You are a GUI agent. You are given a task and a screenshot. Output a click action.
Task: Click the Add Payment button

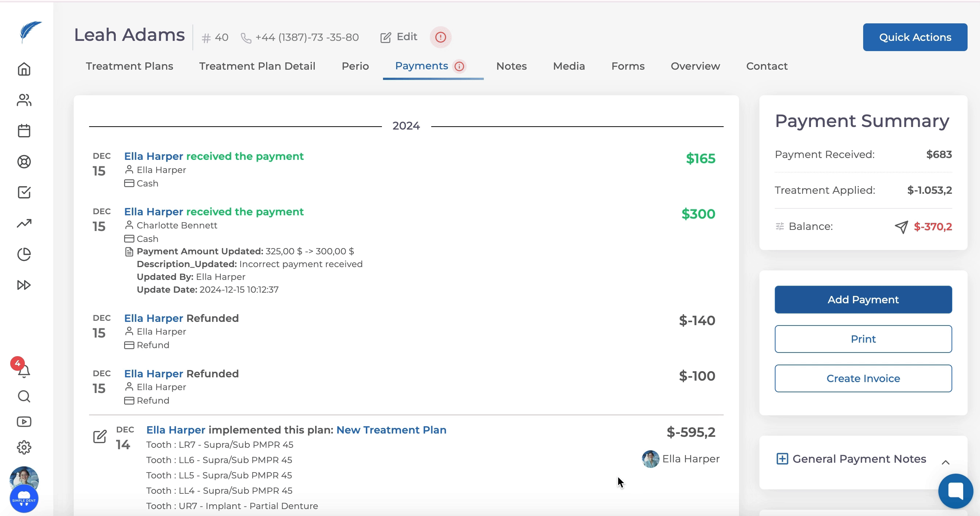(x=863, y=300)
